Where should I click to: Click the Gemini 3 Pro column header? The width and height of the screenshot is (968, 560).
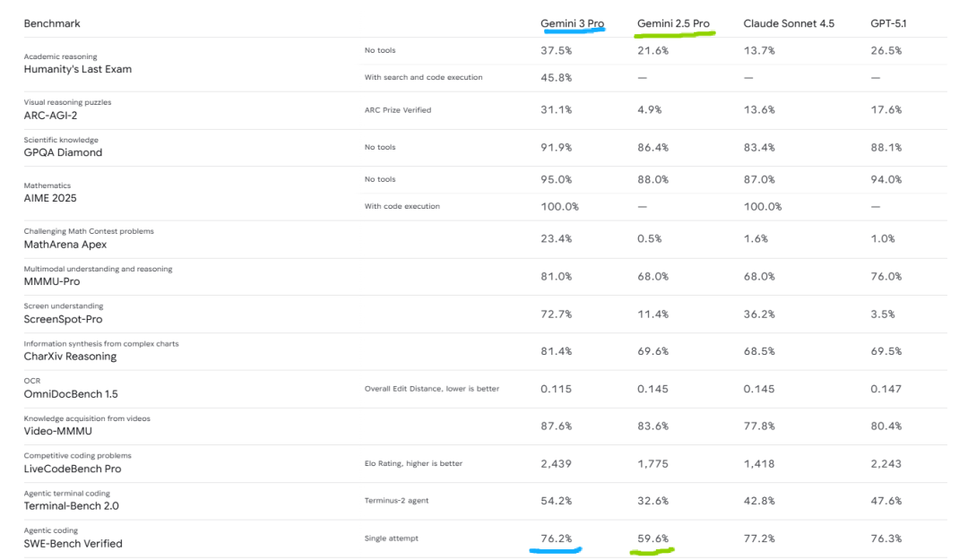tap(572, 23)
